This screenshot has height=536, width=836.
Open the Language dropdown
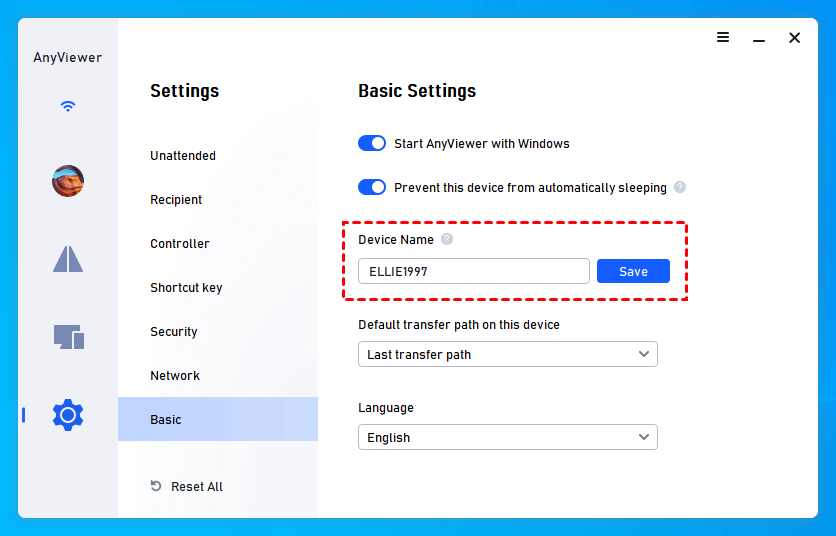(508, 437)
